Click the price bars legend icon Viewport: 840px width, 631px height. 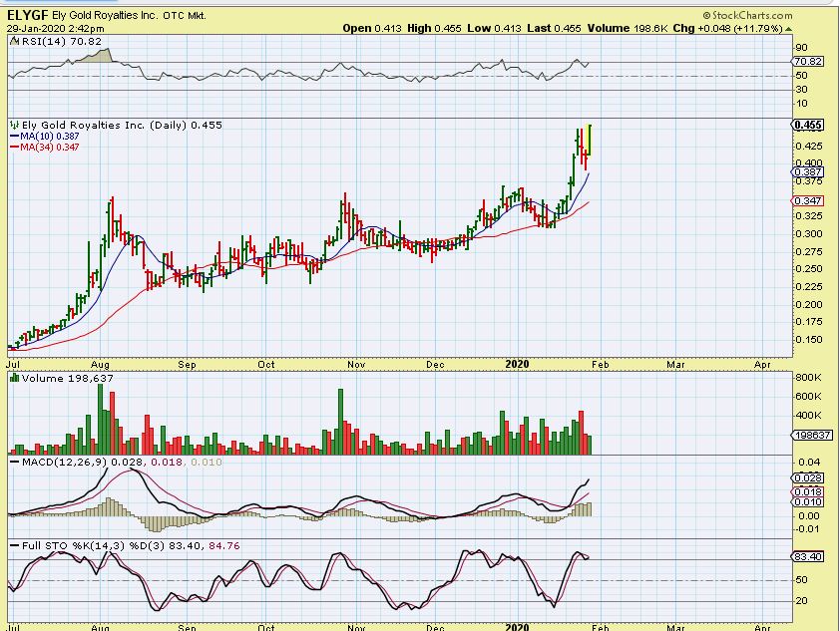point(14,125)
